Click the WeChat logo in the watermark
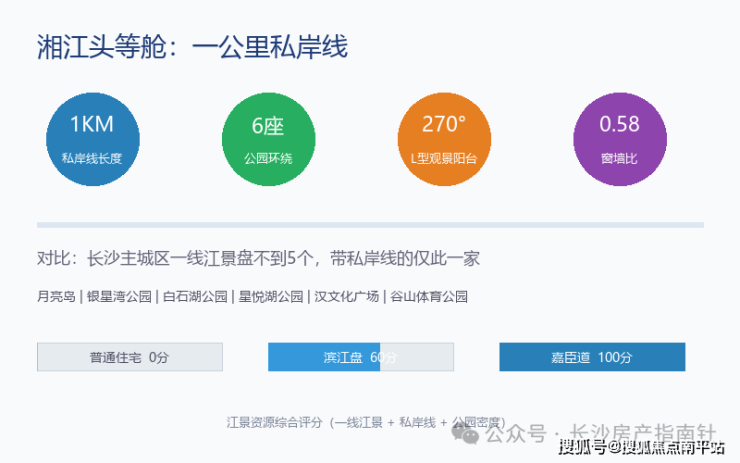The height and width of the screenshot is (463, 740). pos(465,433)
